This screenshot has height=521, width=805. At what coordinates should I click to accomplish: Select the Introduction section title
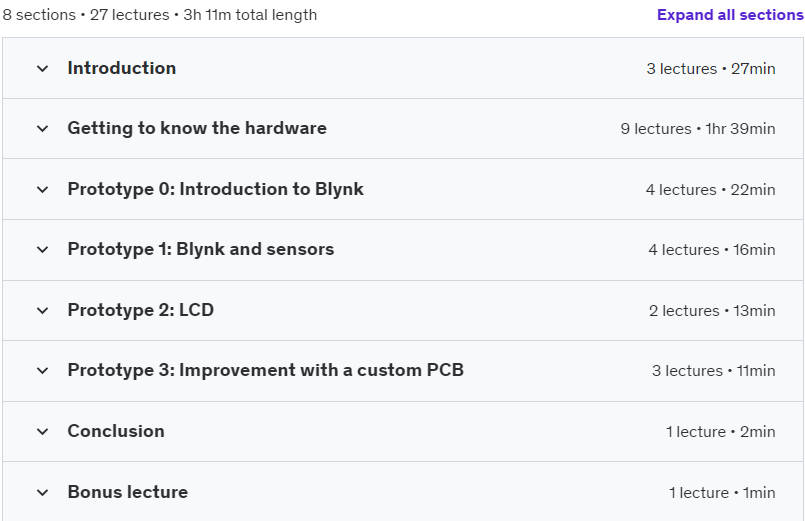tap(122, 68)
